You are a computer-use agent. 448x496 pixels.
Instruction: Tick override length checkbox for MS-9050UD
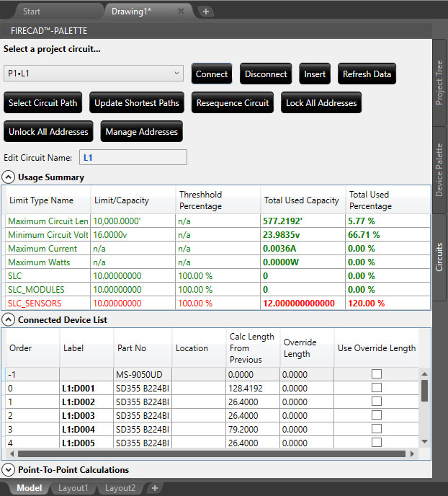[x=376, y=374]
